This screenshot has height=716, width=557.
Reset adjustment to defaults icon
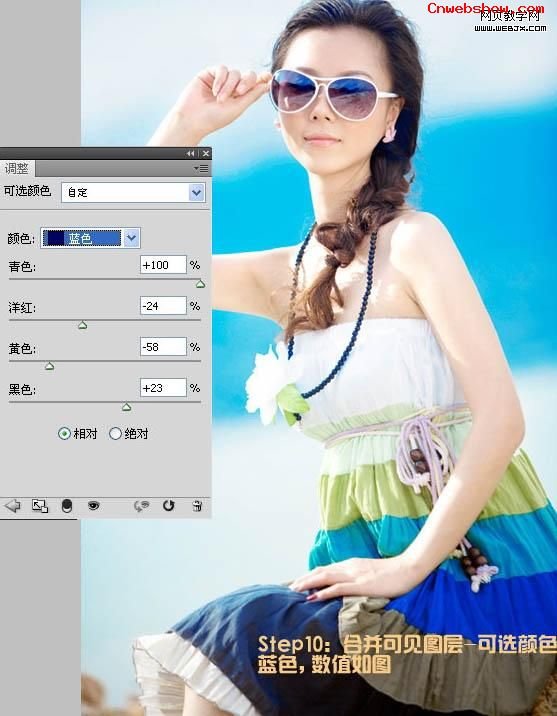tap(168, 505)
